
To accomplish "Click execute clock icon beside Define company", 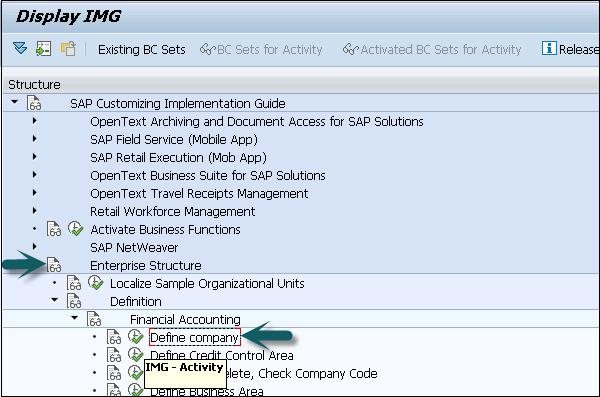I will tap(135, 337).
